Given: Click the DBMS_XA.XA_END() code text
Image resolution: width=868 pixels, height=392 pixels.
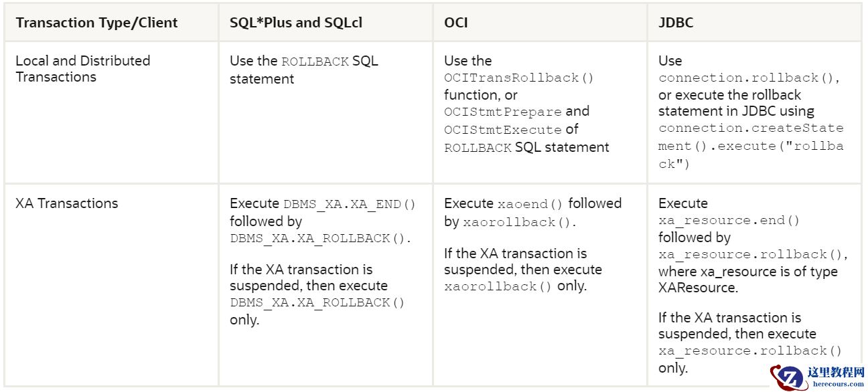Looking at the screenshot, I should [350, 205].
